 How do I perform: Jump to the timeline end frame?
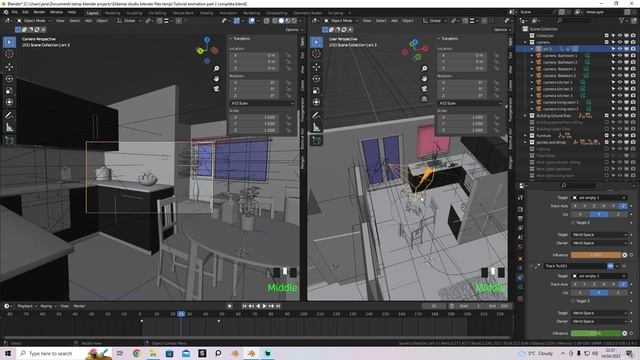(278, 306)
